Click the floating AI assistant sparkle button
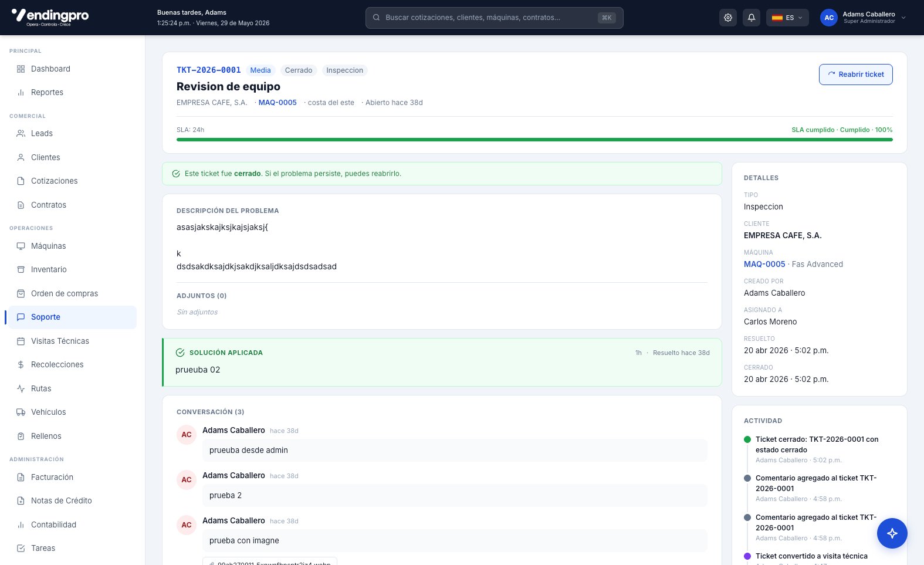The width and height of the screenshot is (924, 565). point(892,533)
